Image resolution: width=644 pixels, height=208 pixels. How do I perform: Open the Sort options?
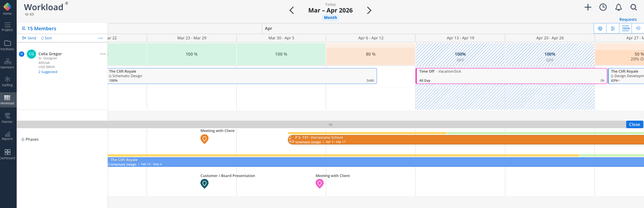(46, 38)
